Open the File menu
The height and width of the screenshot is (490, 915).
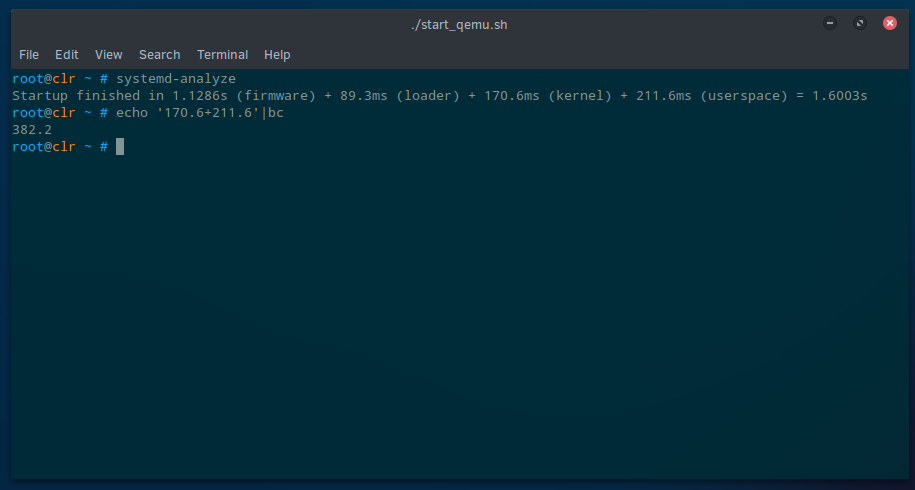pyautogui.click(x=29, y=55)
